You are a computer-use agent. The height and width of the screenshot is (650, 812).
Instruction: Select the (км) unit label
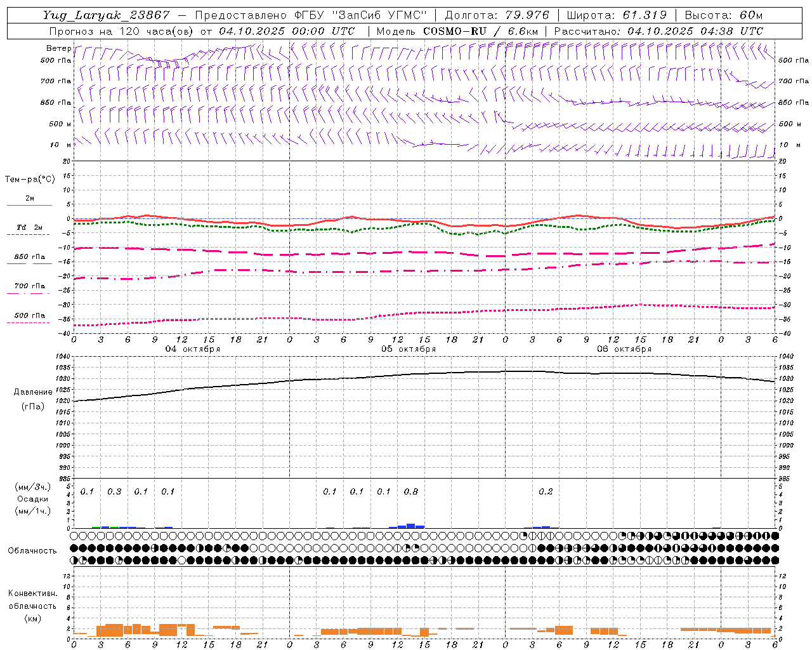click(x=32, y=618)
